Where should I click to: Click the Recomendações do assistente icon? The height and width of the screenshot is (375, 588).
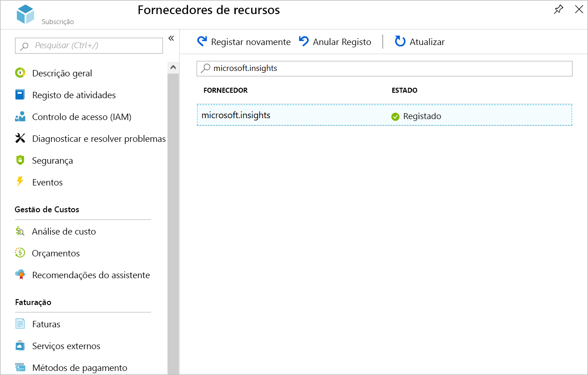20,275
